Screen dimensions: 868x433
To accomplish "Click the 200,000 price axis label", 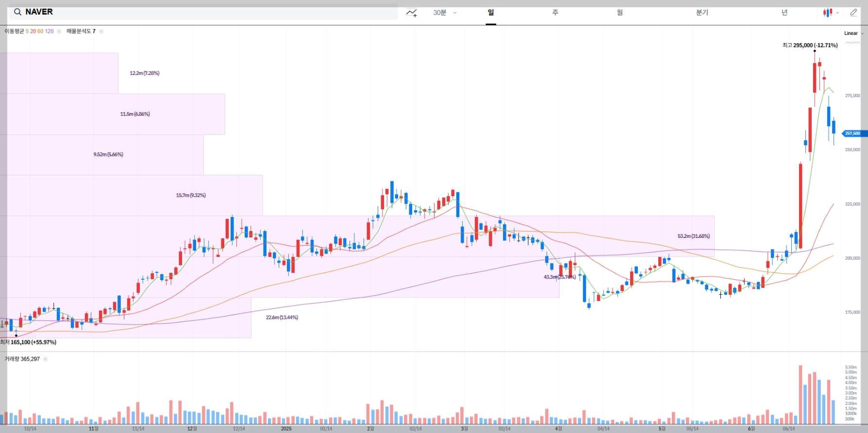I will pos(852,258).
